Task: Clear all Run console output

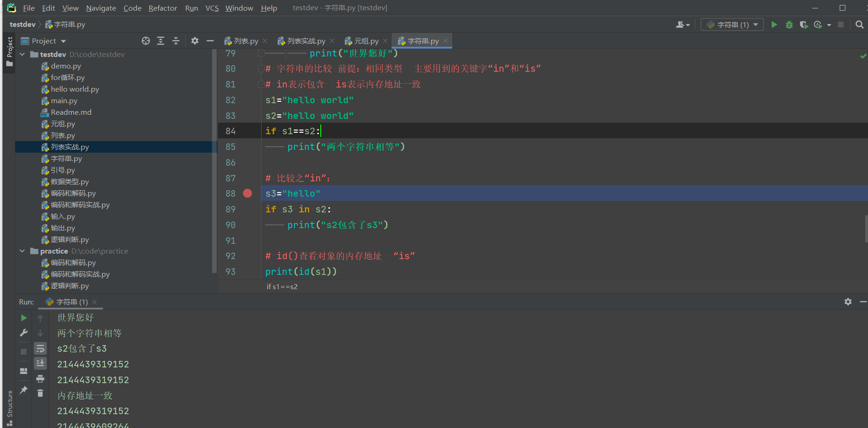Action: coord(40,393)
